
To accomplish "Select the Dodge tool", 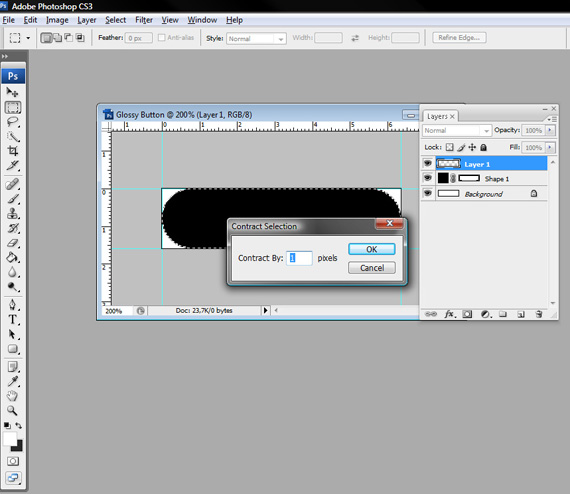I will coord(13,287).
